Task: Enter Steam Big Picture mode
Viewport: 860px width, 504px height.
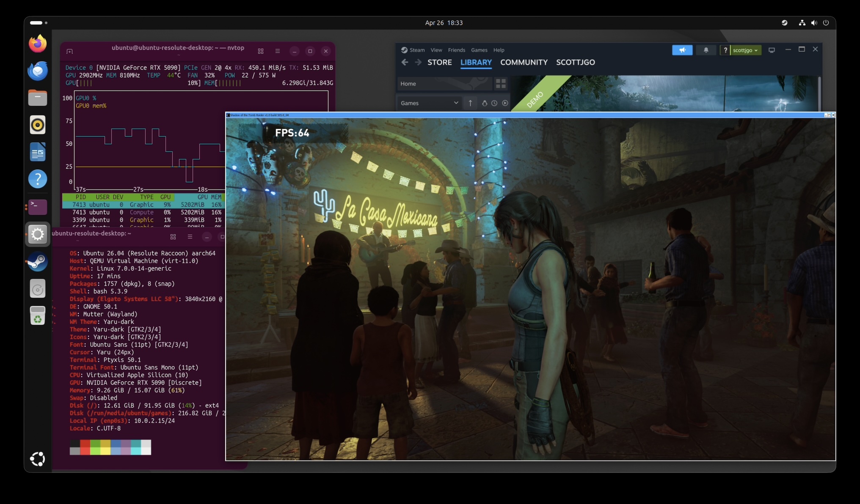Action: (x=772, y=50)
